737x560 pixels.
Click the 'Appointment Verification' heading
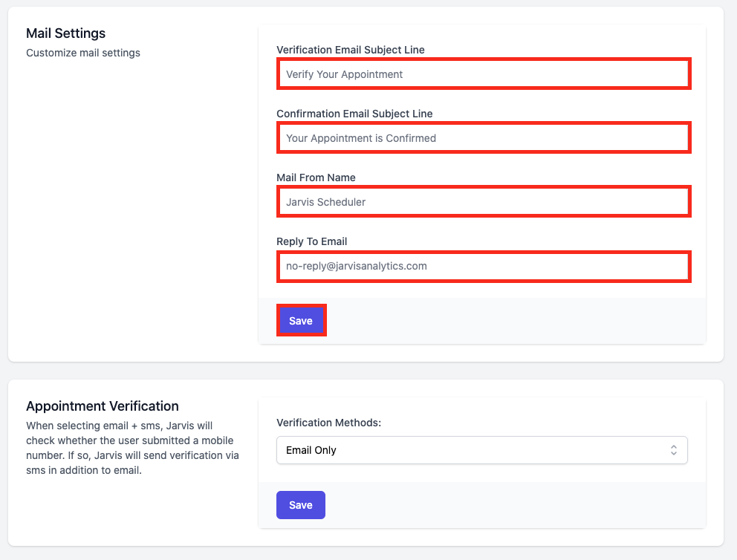coord(103,406)
